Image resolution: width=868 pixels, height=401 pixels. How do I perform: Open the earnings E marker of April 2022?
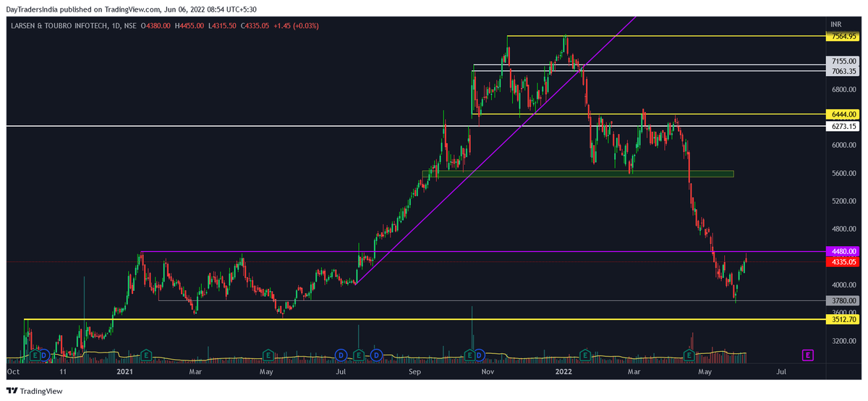click(x=689, y=355)
